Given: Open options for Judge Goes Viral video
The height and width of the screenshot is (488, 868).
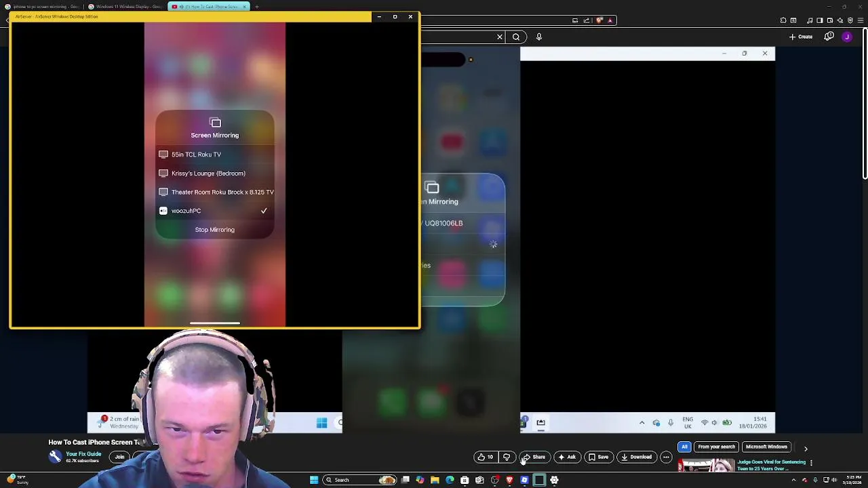Looking at the screenshot, I should pos(811,463).
